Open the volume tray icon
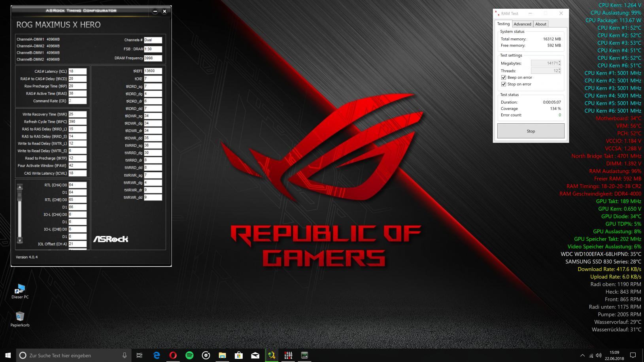This screenshot has width=644, height=362. coord(599,355)
